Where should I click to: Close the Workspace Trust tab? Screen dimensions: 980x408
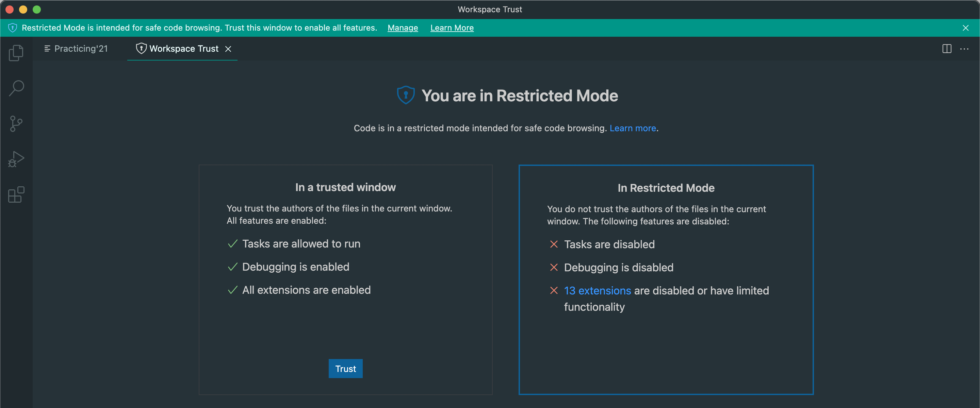(228, 49)
